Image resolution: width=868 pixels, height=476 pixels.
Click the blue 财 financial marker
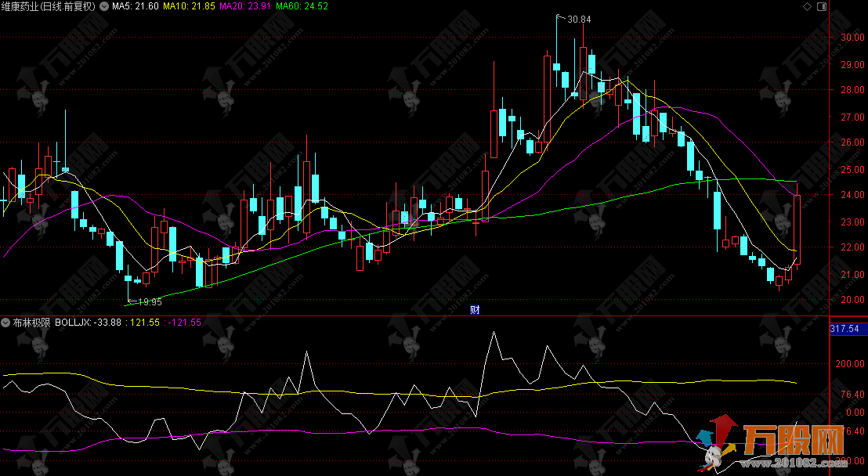click(x=474, y=309)
